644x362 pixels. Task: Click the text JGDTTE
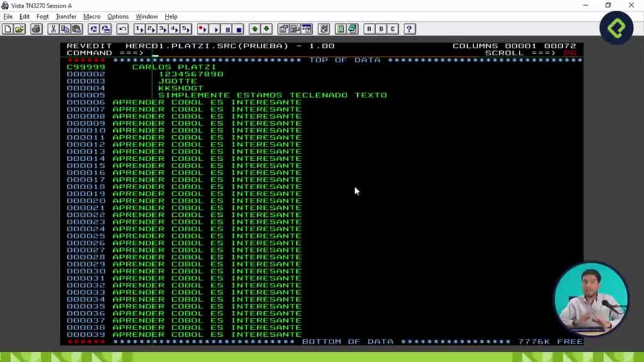coord(178,81)
